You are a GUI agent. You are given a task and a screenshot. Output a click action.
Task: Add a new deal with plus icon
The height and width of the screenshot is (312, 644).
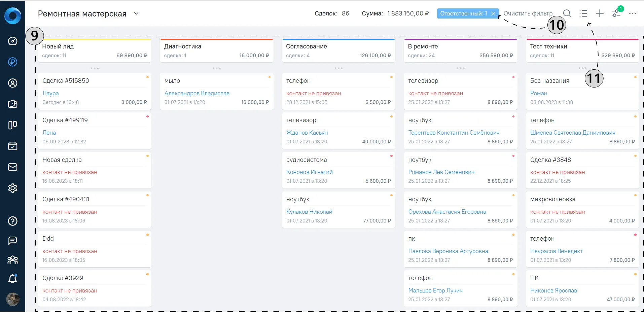coord(600,13)
